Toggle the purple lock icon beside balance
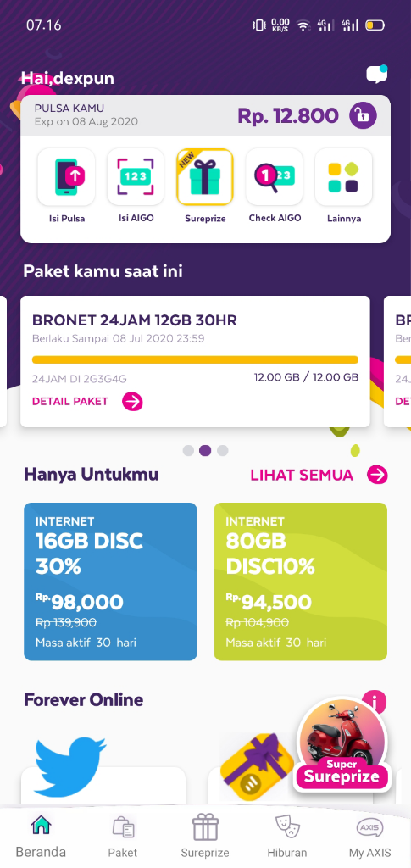 tap(363, 115)
